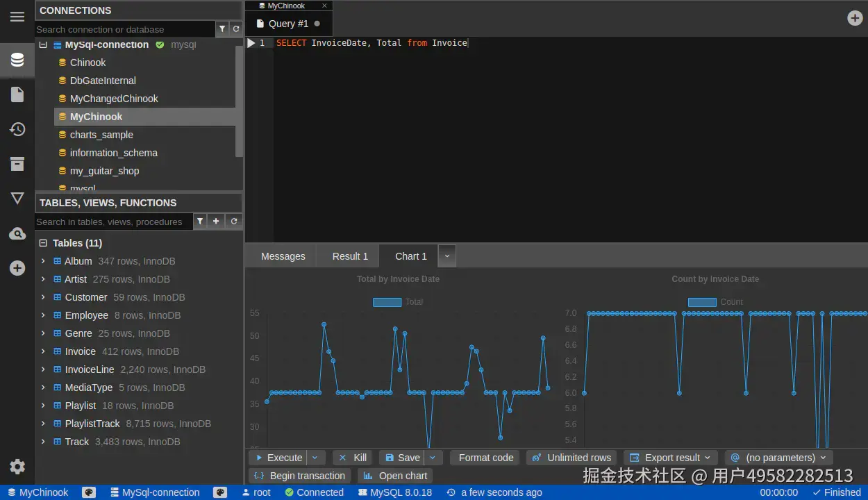Open the Chart 1 tab dropdown arrow
The height and width of the screenshot is (500, 868).
[447, 256]
